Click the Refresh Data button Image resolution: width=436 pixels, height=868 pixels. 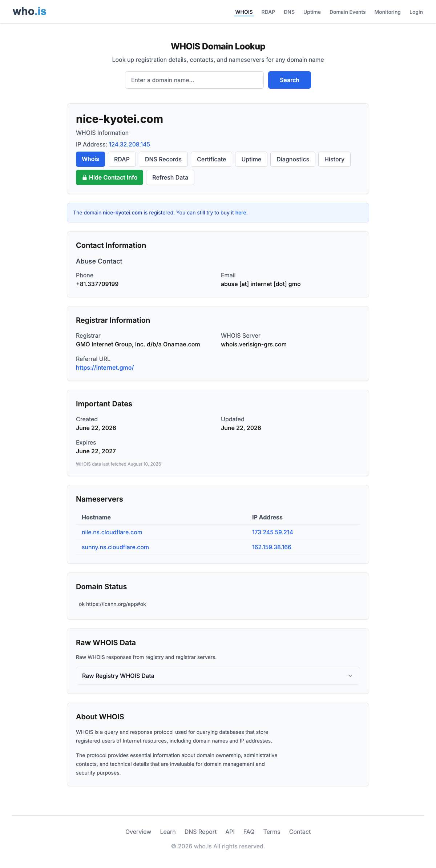170,177
